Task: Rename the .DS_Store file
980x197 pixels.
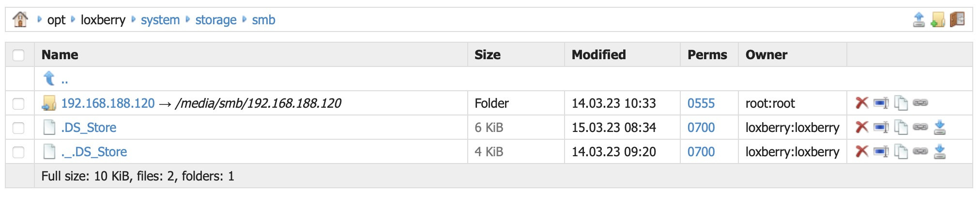Action: pos(881,127)
